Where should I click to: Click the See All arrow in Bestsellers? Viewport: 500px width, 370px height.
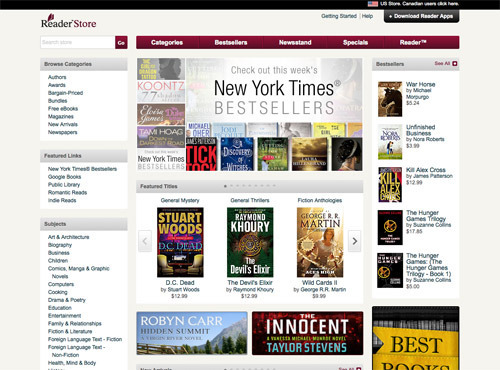pos(455,63)
